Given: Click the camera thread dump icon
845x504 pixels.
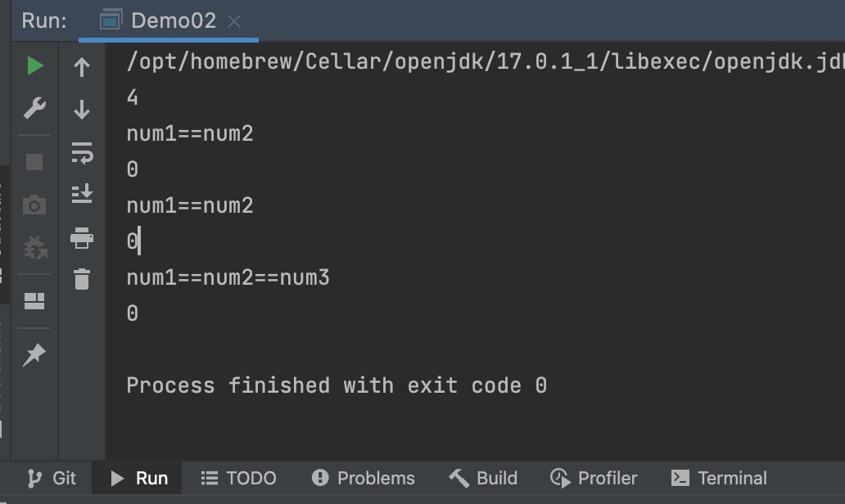Looking at the screenshot, I should pyautogui.click(x=34, y=205).
